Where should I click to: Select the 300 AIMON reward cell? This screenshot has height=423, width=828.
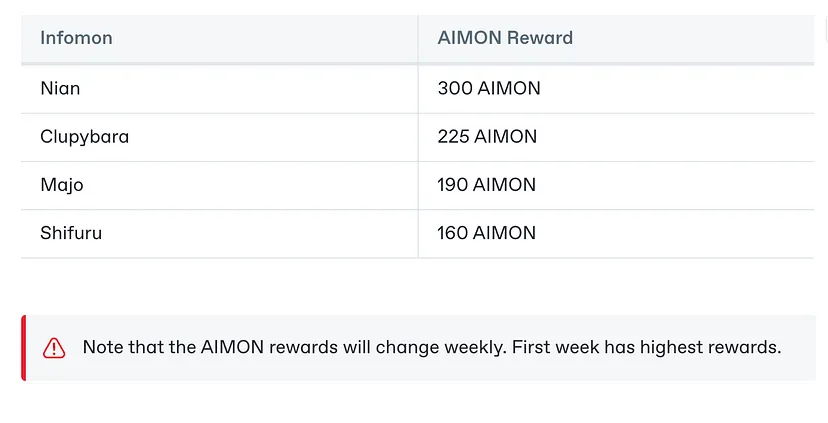coord(616,88)
